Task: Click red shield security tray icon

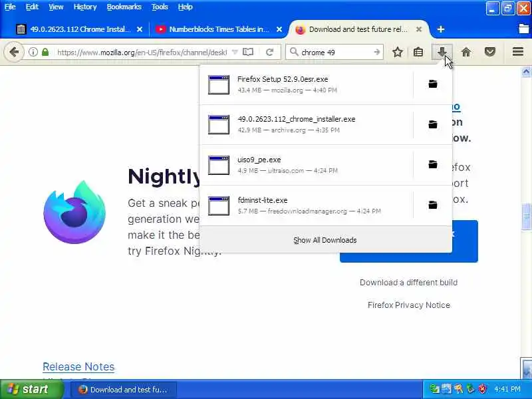Action: pos(482,389)
